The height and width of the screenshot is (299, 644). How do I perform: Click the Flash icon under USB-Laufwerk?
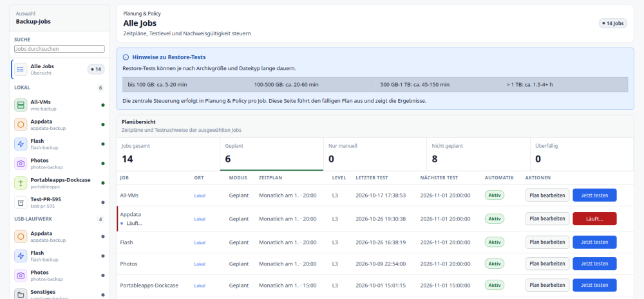[x=21, y=256]
